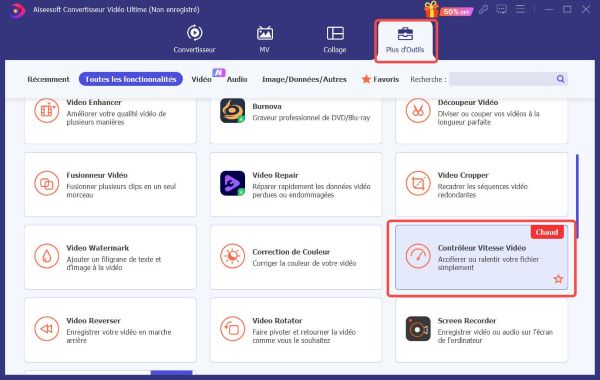Click the Fusionneur Vidéo icon

point(46,183)
